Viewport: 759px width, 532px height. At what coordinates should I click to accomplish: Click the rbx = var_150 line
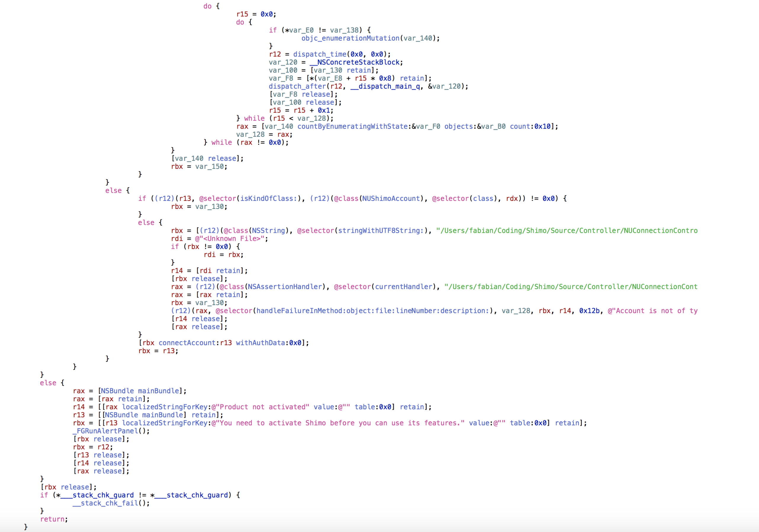click(x=199, y=167)
